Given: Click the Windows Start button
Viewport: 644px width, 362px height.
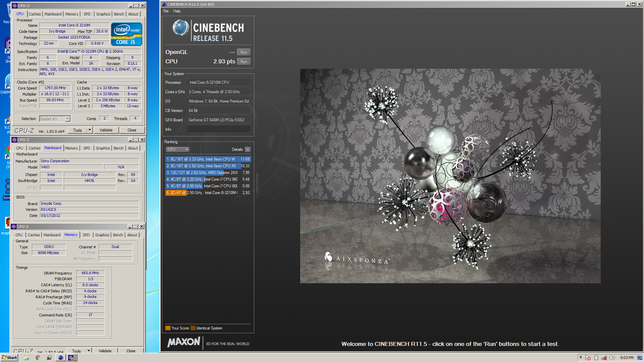Looking at the screenshot, I should tap(9, 358).
